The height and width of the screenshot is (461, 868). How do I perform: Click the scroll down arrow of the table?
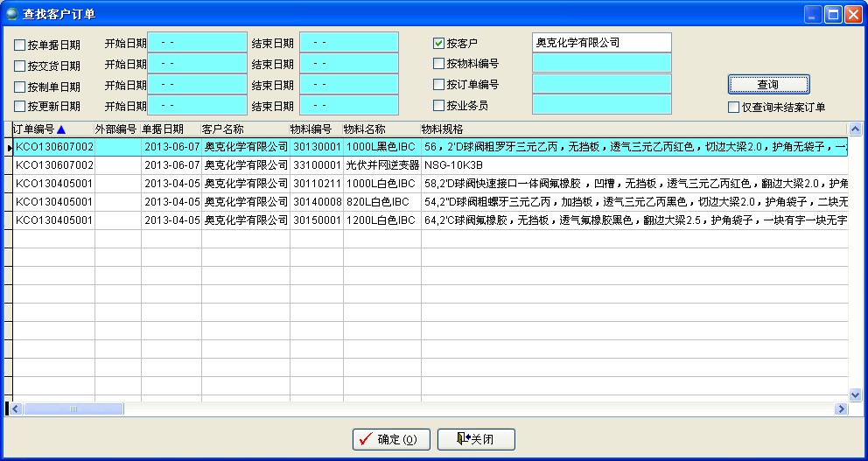855,395
